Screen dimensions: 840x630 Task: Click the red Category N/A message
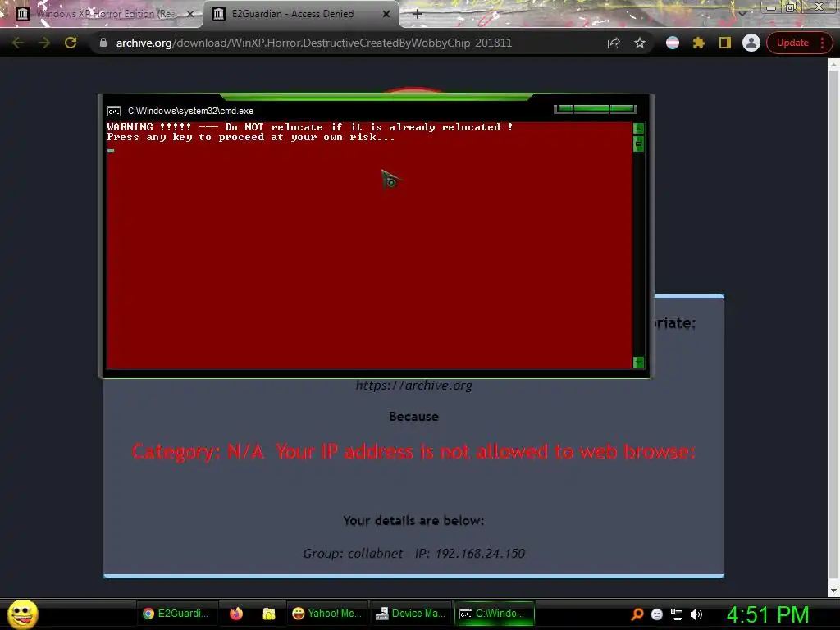pos(413,452)
